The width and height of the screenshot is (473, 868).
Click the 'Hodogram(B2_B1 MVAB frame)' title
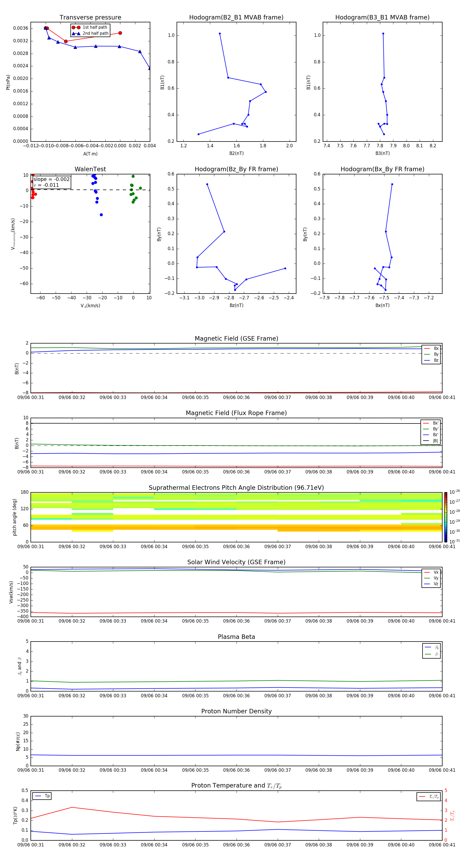tap(236, 18)
